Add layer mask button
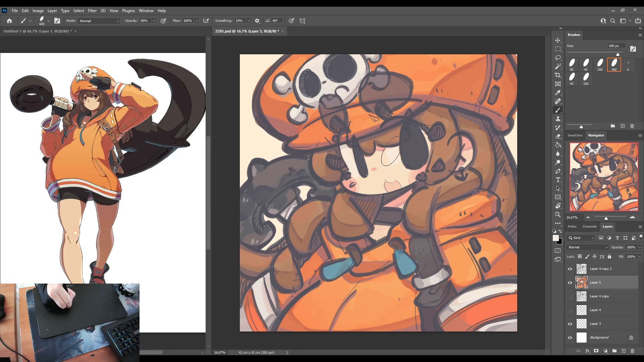This screenshot has height=362, width=644. (x=596, y=351)
